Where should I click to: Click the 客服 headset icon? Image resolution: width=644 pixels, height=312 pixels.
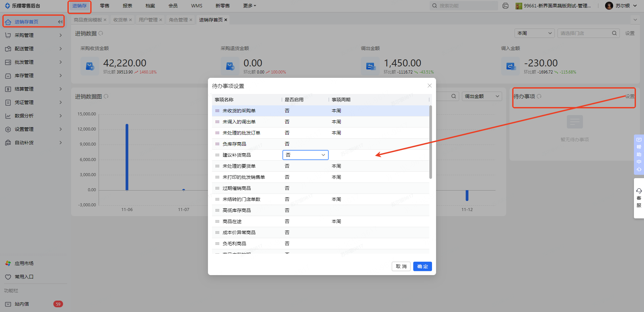(x=639, y=191)
